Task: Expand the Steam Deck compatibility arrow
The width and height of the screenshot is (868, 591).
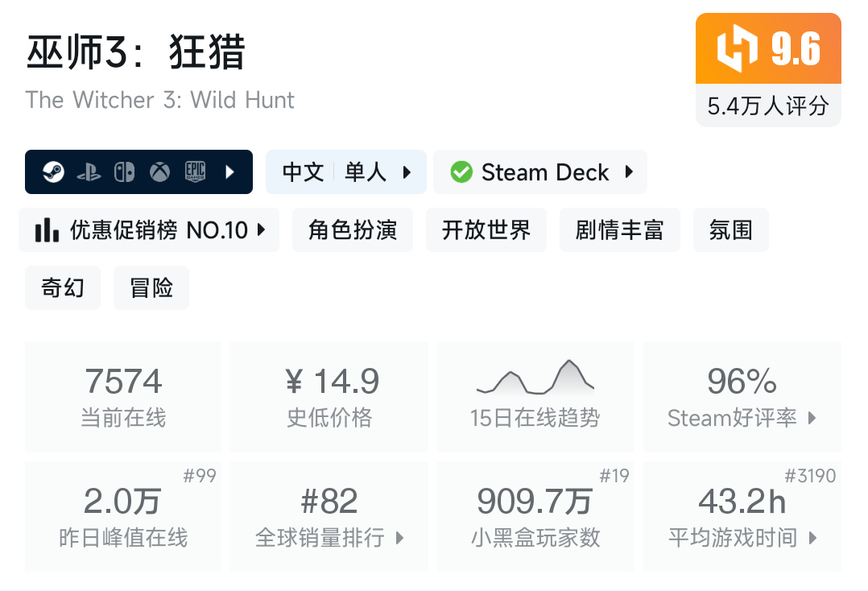Action: click(x=628, y=172)
